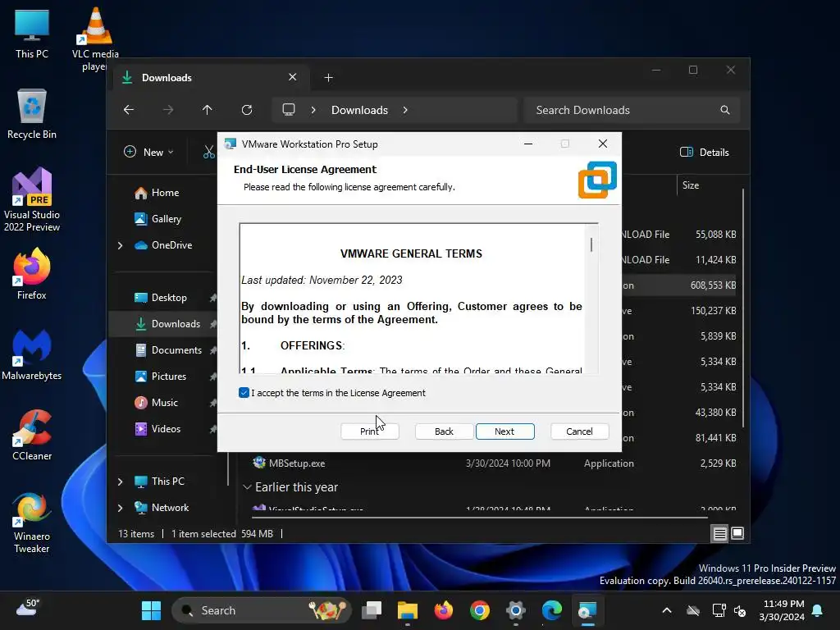Click the PC icon in the address bar
This screenshot has width=840, height=630.
pyautogui.click(x=289, y=110)
